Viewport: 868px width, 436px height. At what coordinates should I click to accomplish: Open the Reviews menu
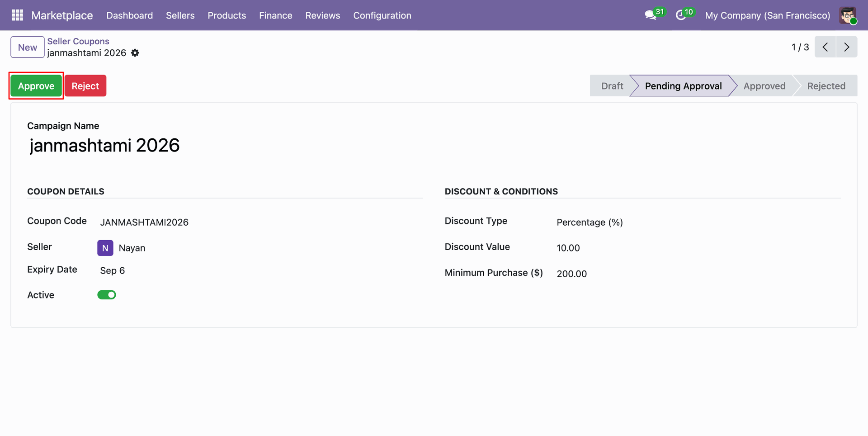pyautogui.click(x=323, y=15)
